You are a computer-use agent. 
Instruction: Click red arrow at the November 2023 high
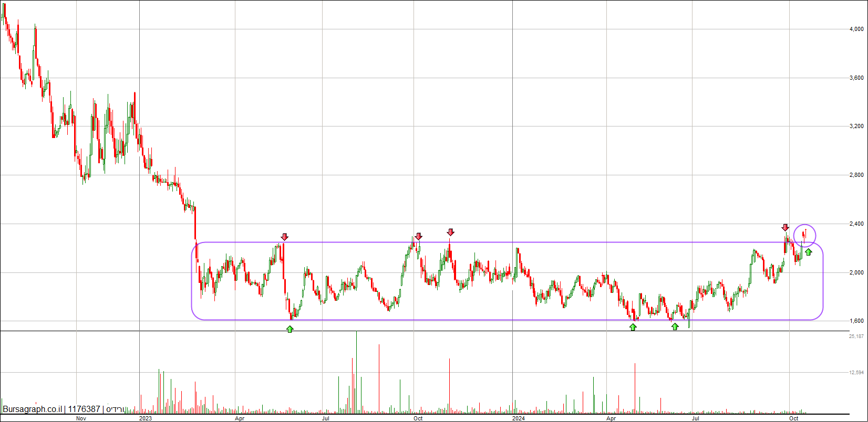pyautogui.click(x=450, y=232)
